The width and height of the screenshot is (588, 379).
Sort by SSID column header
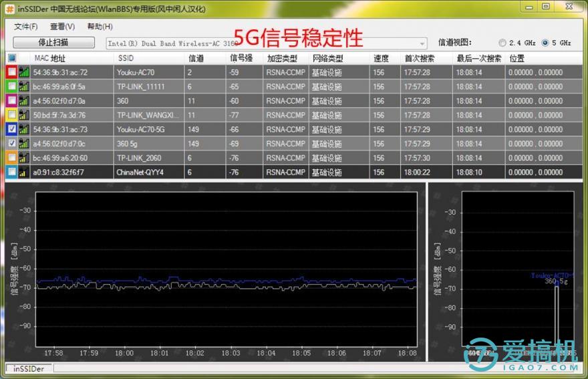[x=149, y=58]
